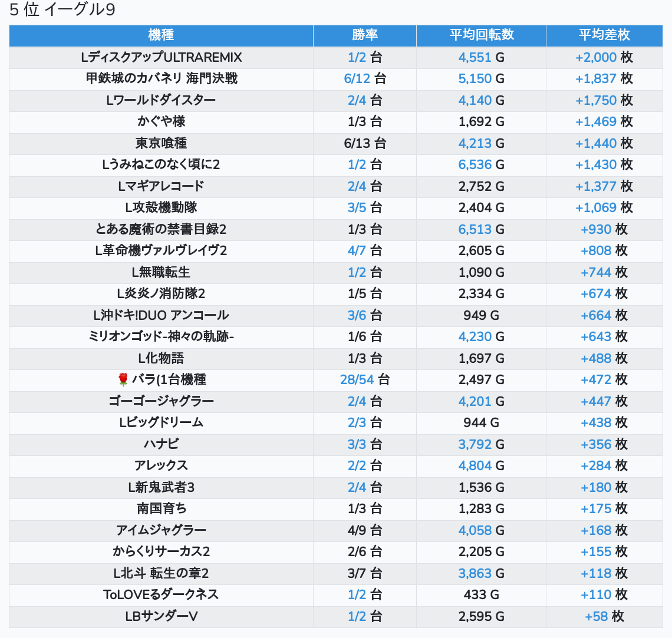Click win rate 4/7 台 for L革命機ヴァルヴレイヴ2
The width and height of the screenshot is (672, 638).
(365, 250)
